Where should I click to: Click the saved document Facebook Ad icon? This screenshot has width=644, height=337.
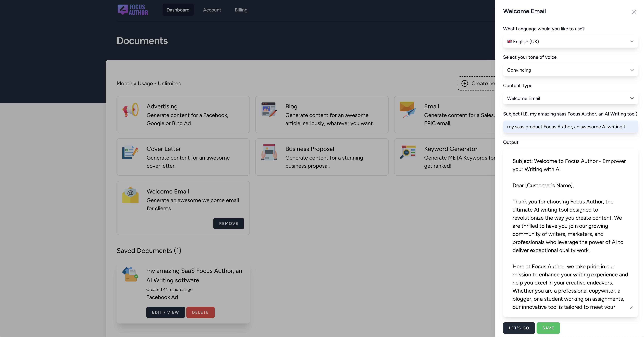click(x=130, y=274)
